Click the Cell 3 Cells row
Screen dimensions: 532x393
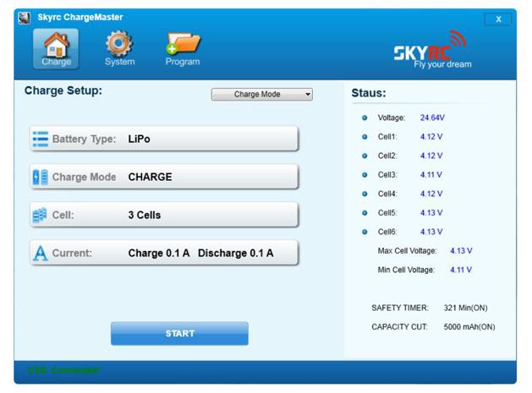[164, 215]
